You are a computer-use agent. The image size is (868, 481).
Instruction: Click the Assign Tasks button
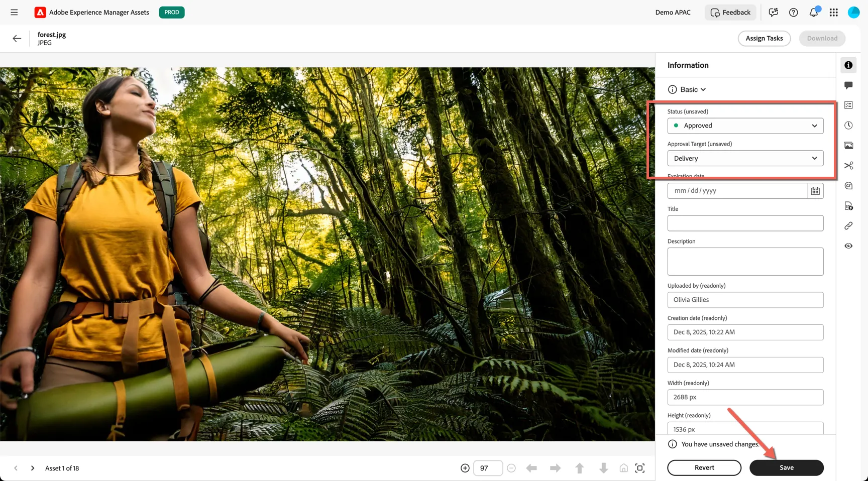pos(764,38)
